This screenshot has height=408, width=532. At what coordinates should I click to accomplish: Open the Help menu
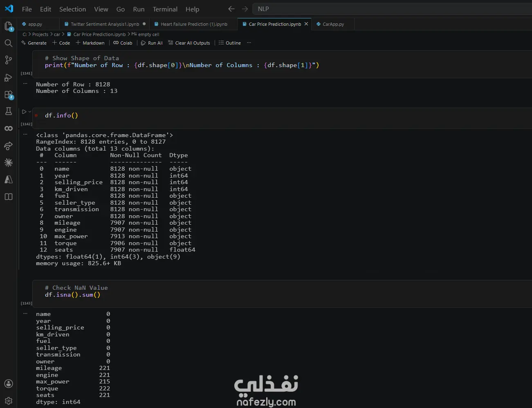(192, 9)
